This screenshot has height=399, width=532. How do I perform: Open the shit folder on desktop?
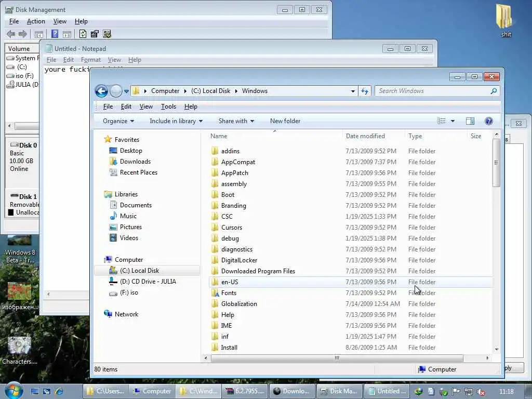pos(505,20)
